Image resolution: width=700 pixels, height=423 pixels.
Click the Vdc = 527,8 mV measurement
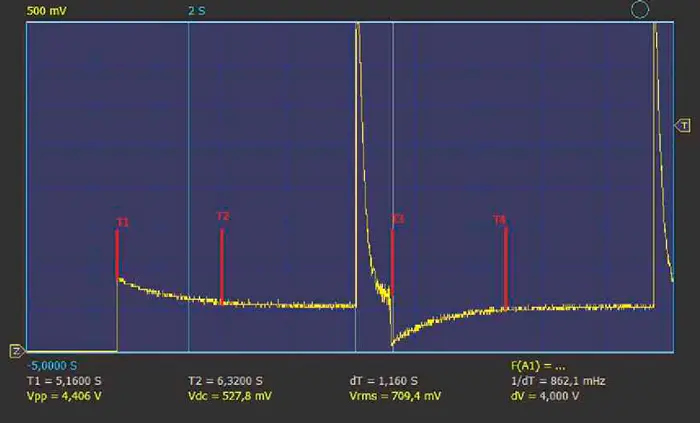(228, 396)
